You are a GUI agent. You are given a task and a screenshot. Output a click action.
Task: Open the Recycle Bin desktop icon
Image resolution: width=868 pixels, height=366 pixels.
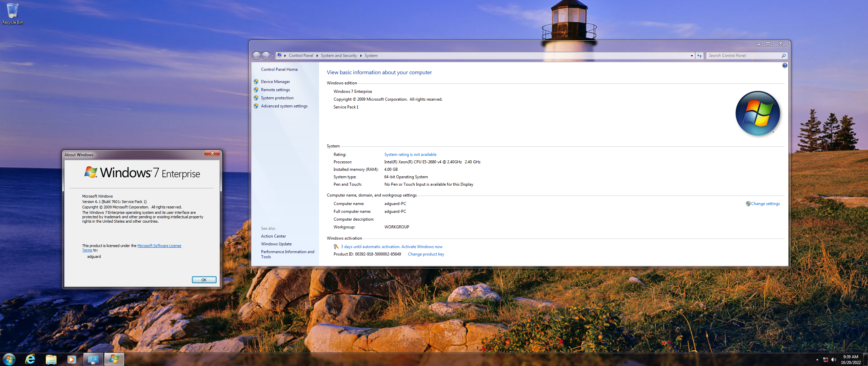pyautogui.click(x=13, y=14)
